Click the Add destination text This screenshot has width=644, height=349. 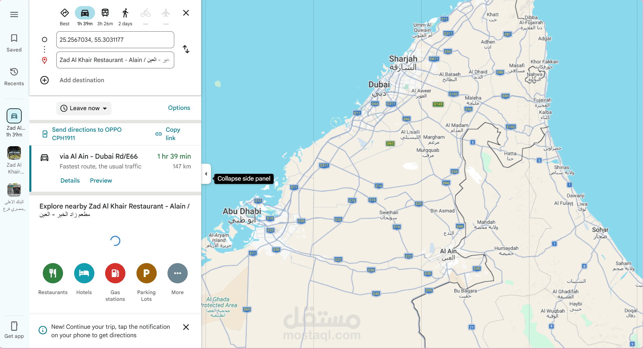coord(82,80)
